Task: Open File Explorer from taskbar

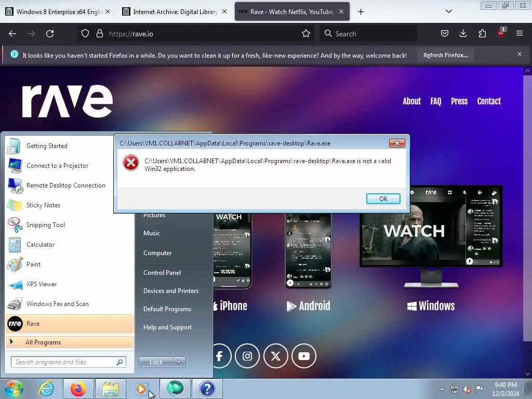Action: [x=111, y=389]
